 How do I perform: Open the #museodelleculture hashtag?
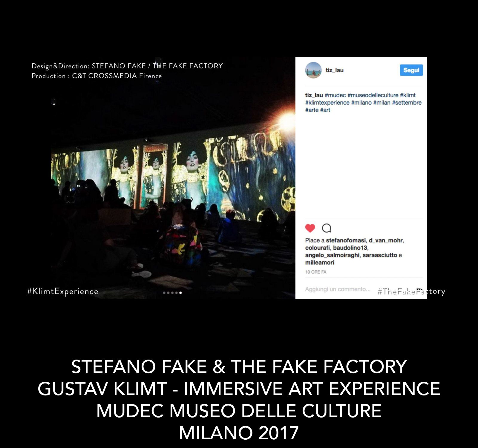coord(373,95)
